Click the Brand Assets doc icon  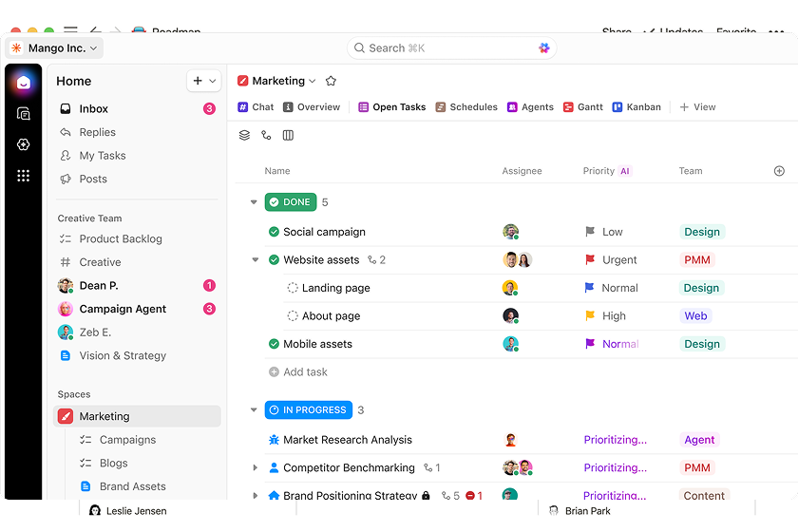tap(86, 486)
